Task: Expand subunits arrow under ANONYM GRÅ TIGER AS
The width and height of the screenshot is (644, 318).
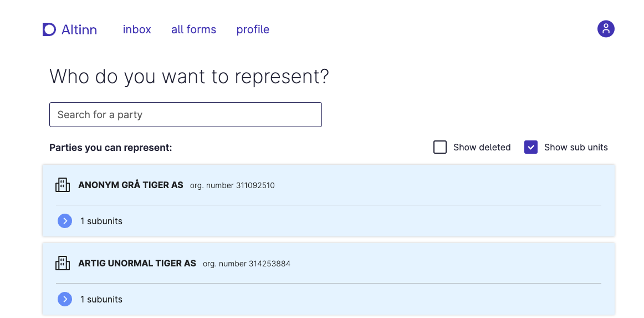Action: coord(65,221)
